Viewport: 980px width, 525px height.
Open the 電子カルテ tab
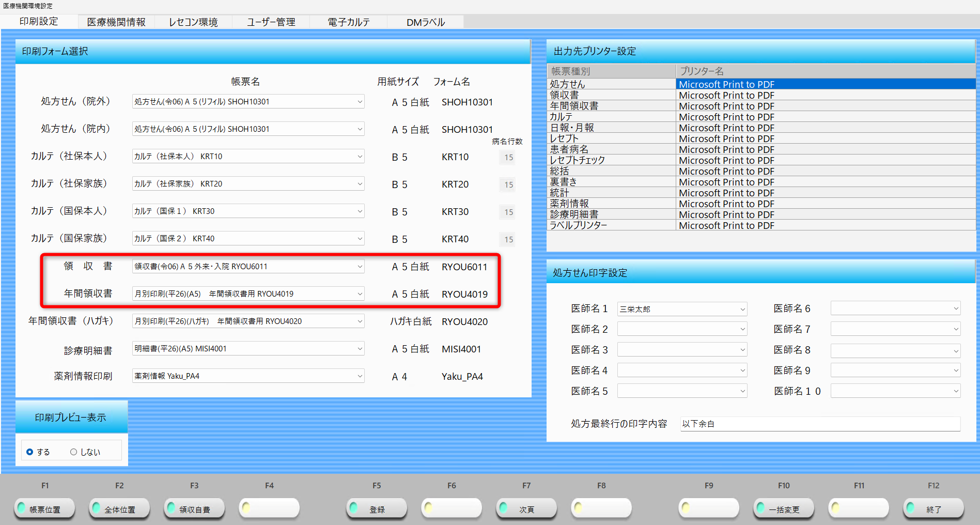[349, 22]
